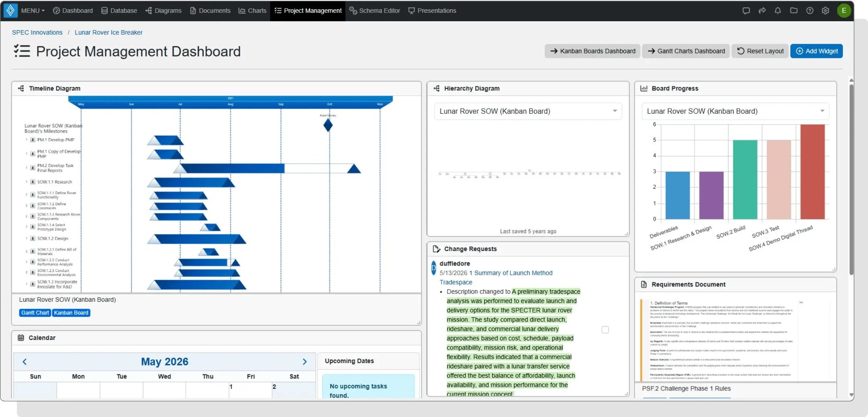Screen dimensions: 868x417
Task: Toggle the expander beside SOW.1.3 Incorporate Innoslate
Action: coord(33,284)
